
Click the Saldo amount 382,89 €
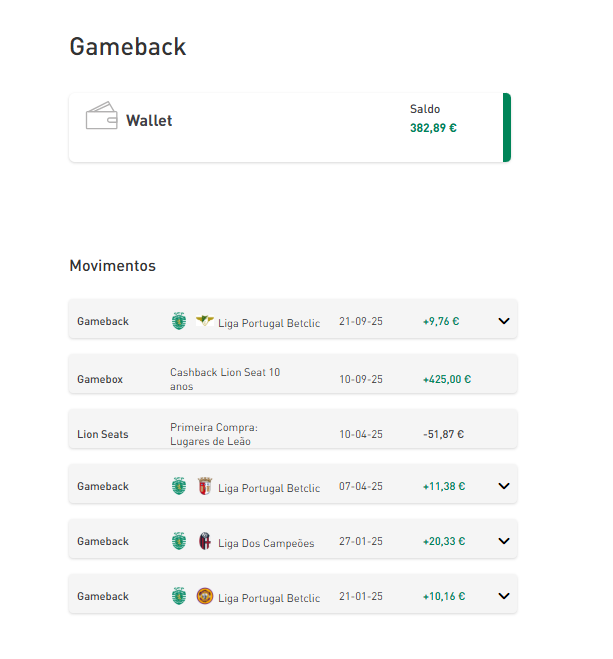click(433, 128)
